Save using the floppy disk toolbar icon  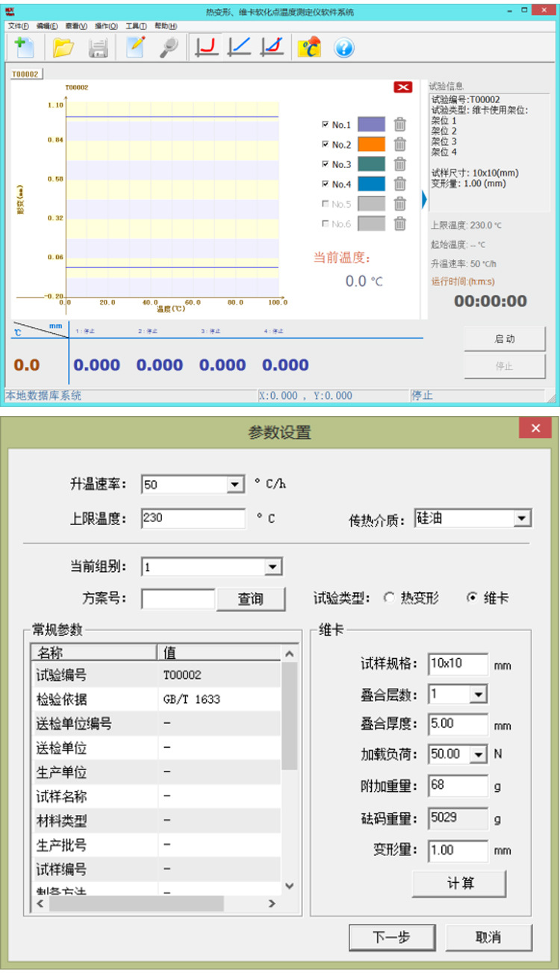99,48
